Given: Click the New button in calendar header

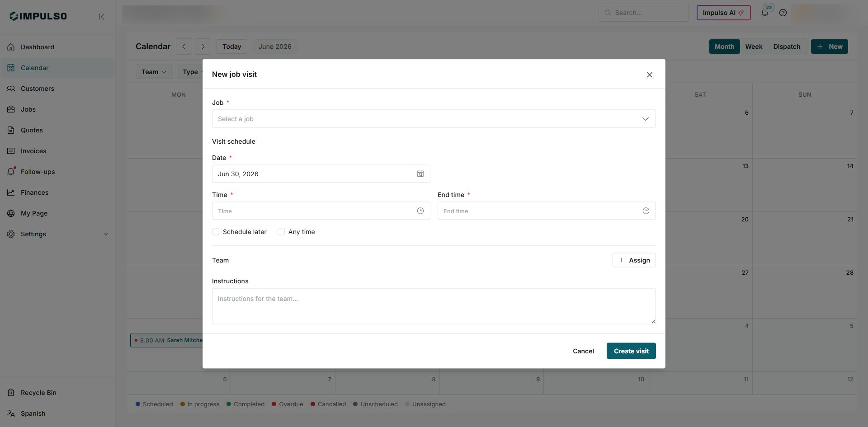Looking at the screenshot, I should pyautogui.click(x=830, y=47).
